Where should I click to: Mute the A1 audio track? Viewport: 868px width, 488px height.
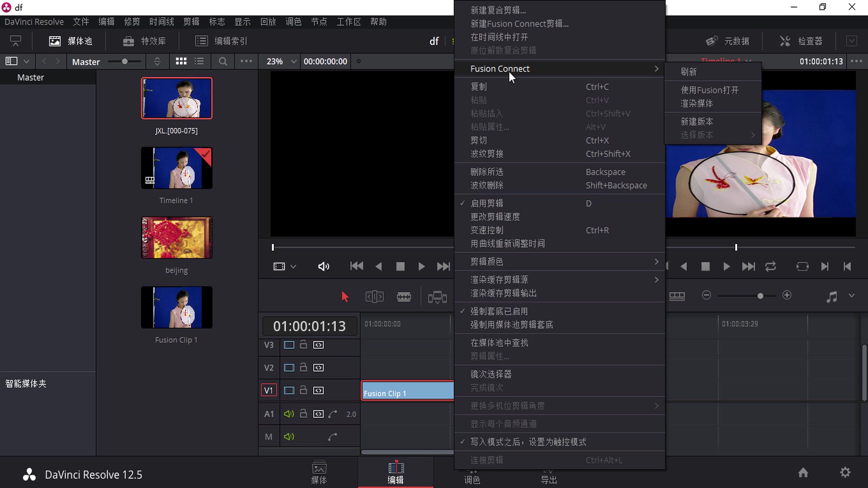(289, 413)
